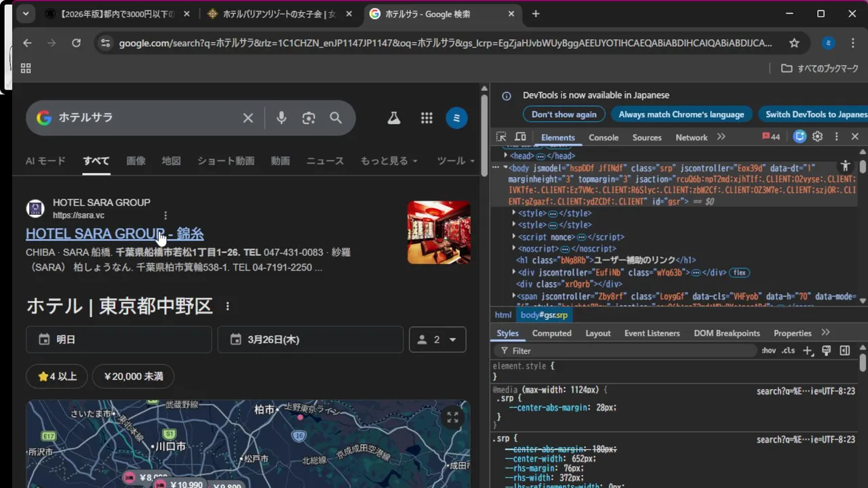This screenshot has height=488, width=868.
Task: Open the 明日 check-in date field
Action: (119, 340)
